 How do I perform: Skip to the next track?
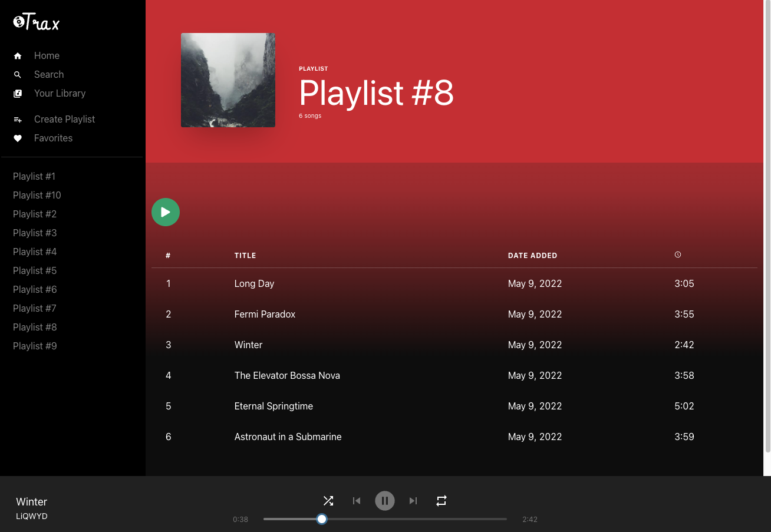[x=413, y=500]
